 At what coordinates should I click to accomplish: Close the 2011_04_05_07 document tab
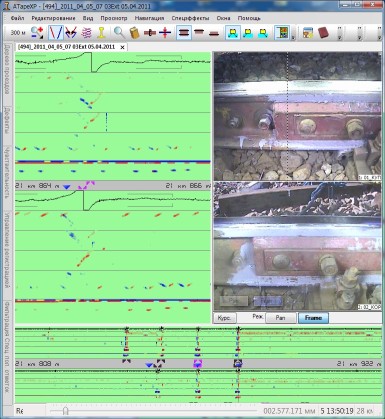[x=122, y=47]
